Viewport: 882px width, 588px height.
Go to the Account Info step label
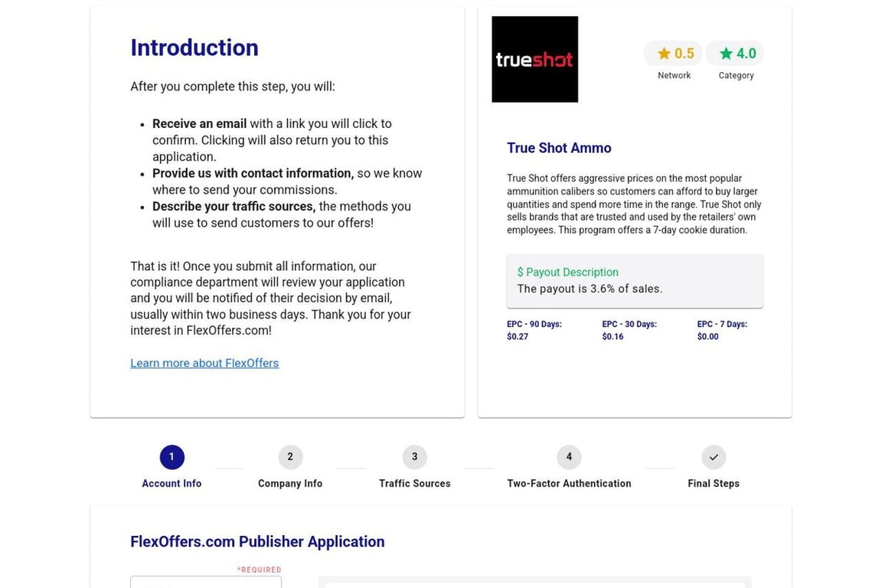pyautogui.click(x=171, y=484)
